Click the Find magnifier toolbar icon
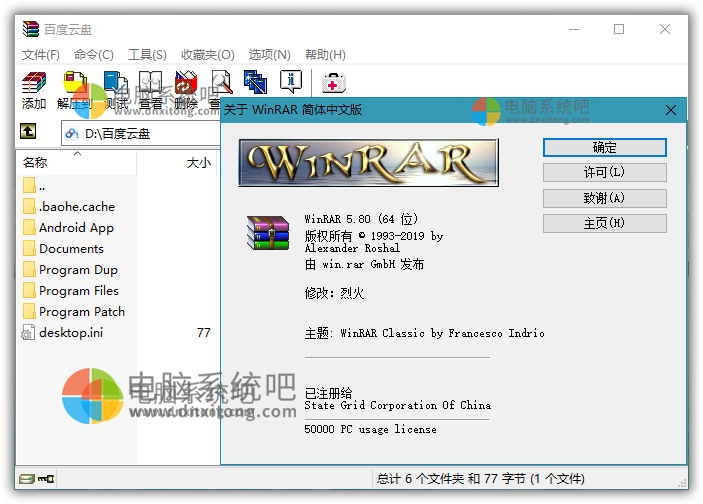703x504 pixels. pos(221,83)
